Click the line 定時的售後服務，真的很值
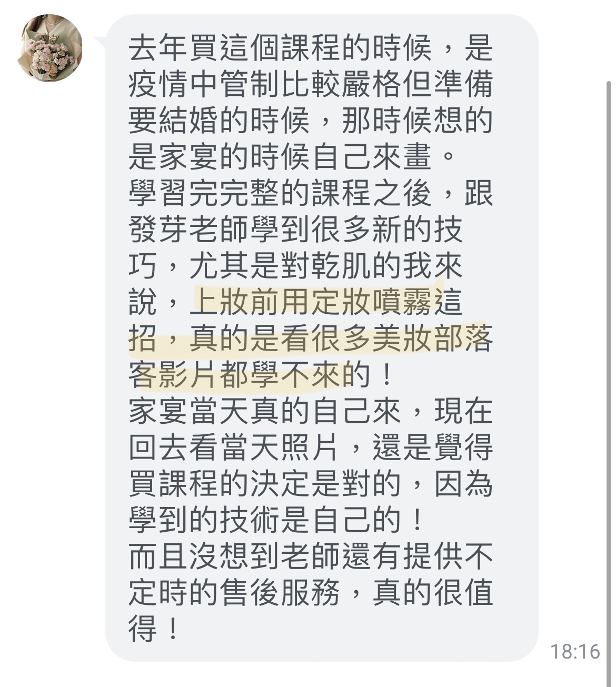This screenshot has width=616, height=687. click(311, 592)
